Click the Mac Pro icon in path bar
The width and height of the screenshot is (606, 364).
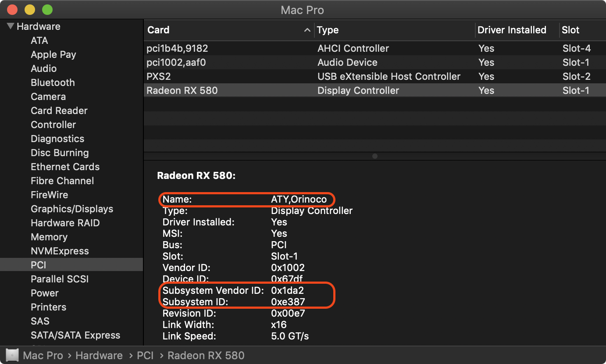click(x=12, y=355)
